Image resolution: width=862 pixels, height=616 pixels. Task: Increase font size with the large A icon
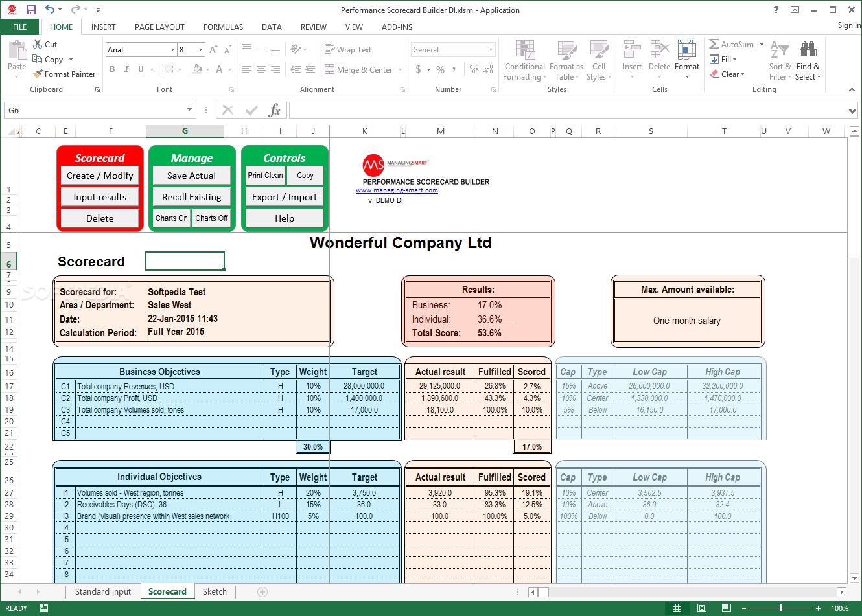coord(213,50)
